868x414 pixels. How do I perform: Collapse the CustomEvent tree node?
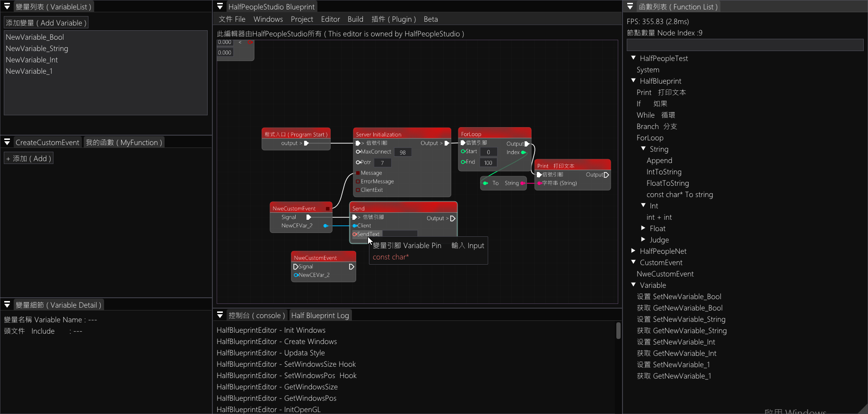pyautogui.click(x=633, y=262)
